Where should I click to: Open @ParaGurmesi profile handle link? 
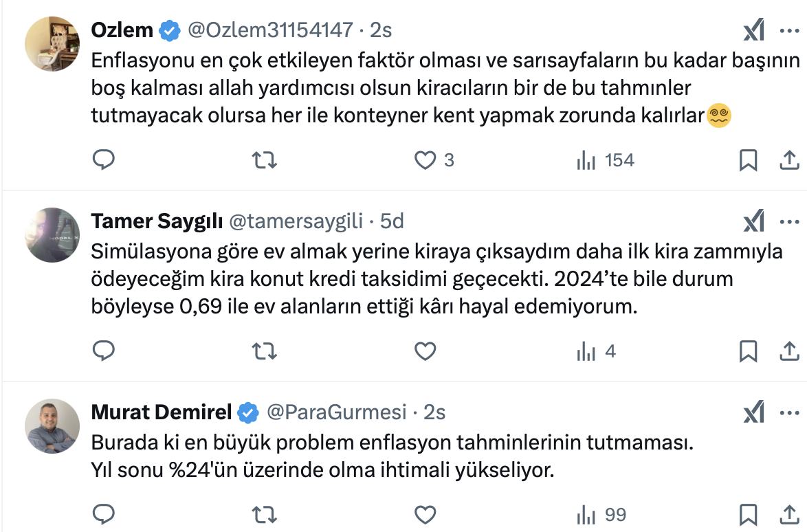point(336,412)
